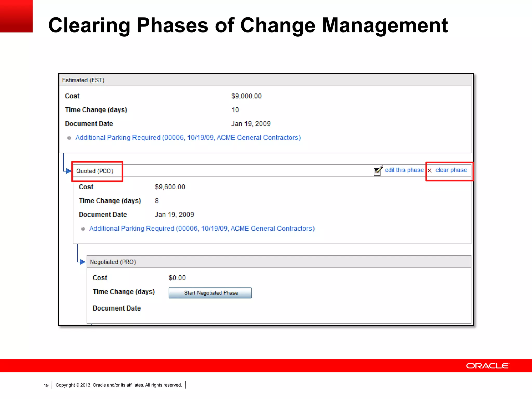Viewport: 532px width, 399px height.
Task: Open the edit this phase link
Action: click(x=404, y=170)
